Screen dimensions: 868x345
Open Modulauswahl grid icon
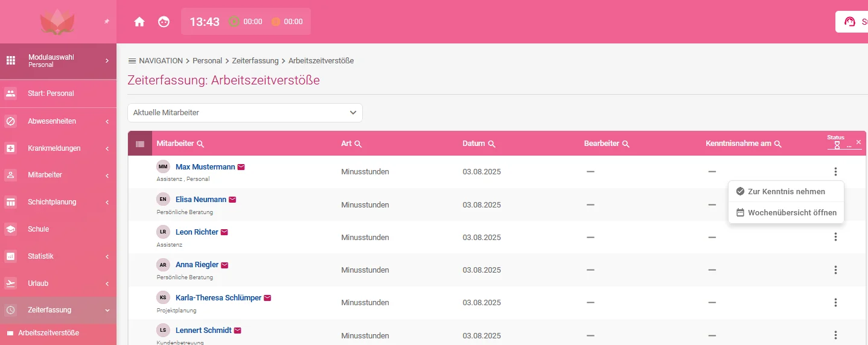pos(10,60)
